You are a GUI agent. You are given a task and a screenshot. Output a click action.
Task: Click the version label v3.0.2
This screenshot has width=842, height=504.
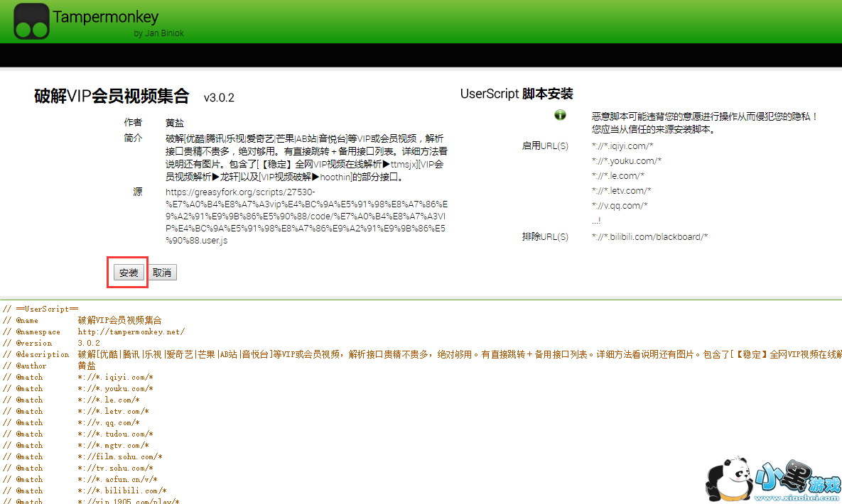219,98
